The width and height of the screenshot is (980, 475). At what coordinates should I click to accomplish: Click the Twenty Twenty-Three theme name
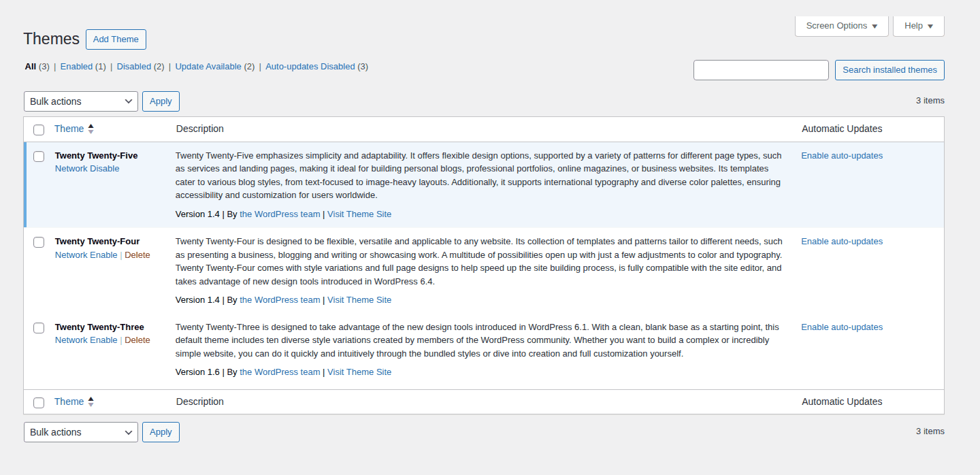(99, 327)
